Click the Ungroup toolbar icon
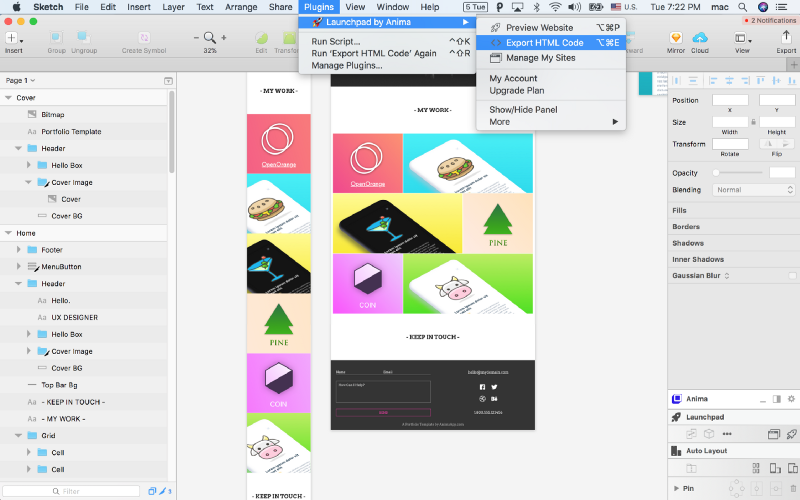Screen dimensions: 800x500 click(84, 38)
